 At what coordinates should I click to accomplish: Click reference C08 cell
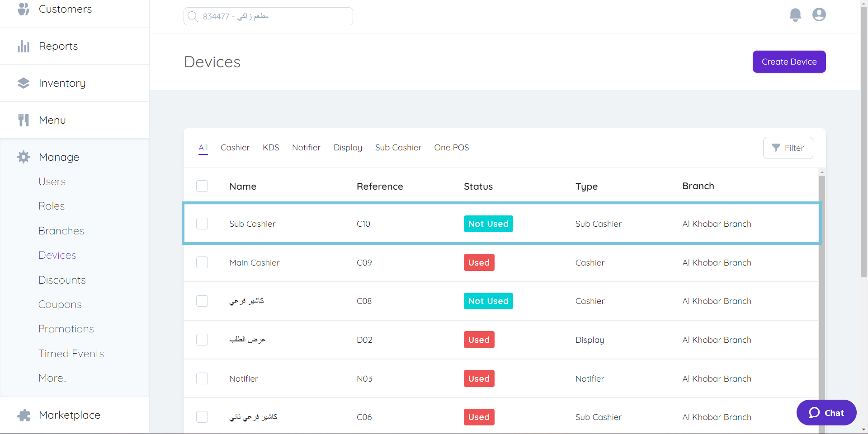364,301
